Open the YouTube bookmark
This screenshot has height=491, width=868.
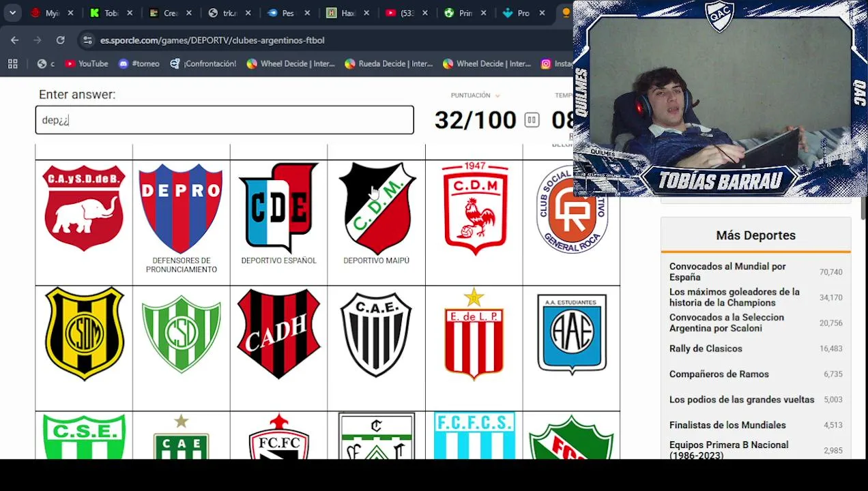(86, 63)
